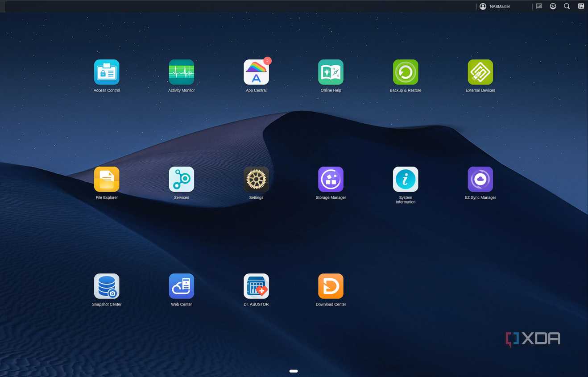588x377 pixels.
Task: Open the Access Control app
Action: pyautogui.click(x=107, y=72)
